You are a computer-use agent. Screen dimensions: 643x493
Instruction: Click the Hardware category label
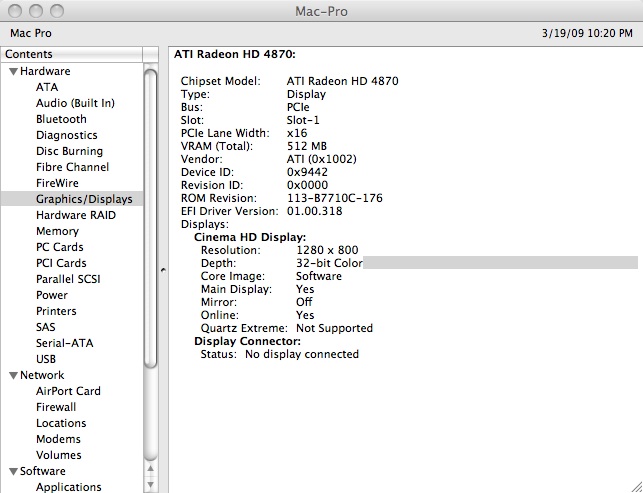[45, 71]
